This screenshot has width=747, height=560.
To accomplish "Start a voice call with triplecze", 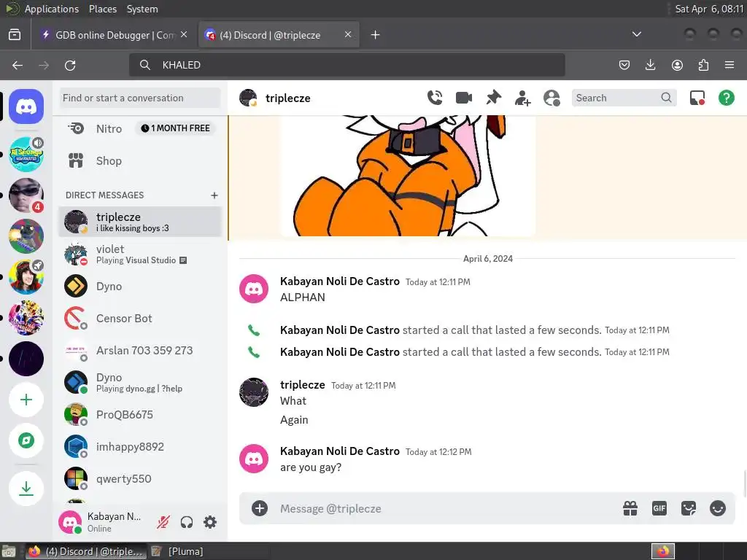I will 435,98.
